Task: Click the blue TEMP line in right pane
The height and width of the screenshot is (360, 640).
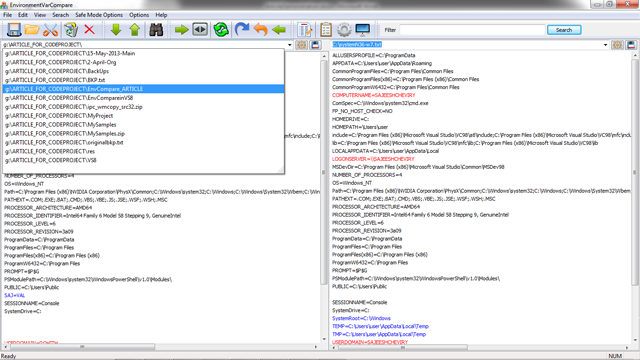Action: pyautogui.click(x=380, y=326)
